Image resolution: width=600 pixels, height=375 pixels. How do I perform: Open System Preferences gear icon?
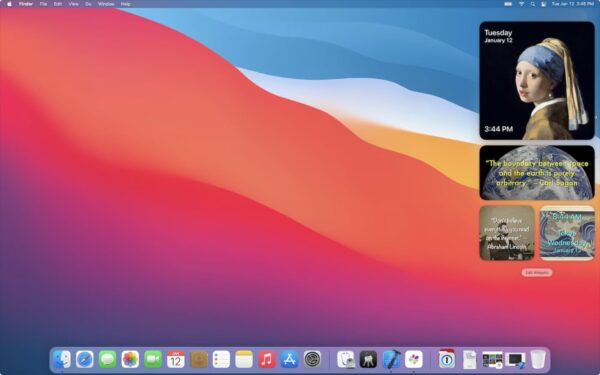[312, 360]
